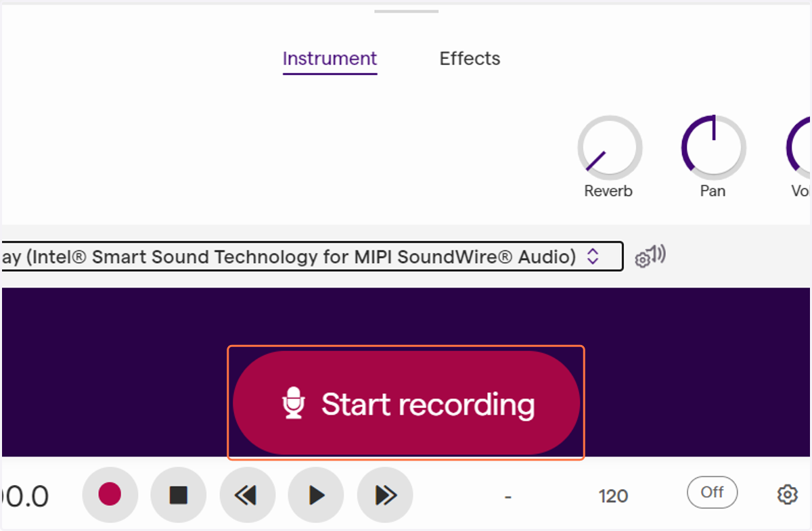This screenshot has width=812, height=531.
Task: Click the dash key value
Action: coord(507,497)
